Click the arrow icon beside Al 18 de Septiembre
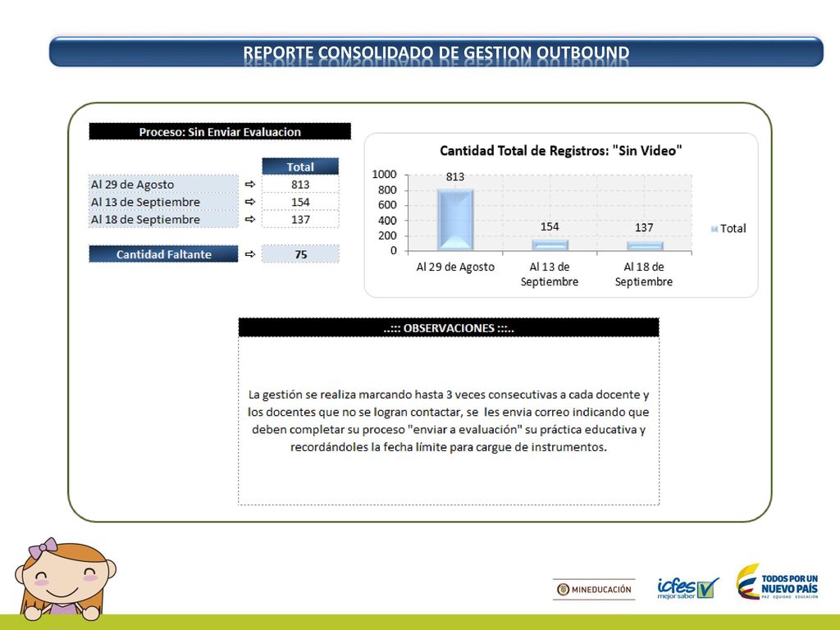Viewport: 840px width, 630px height. (249, 219)
